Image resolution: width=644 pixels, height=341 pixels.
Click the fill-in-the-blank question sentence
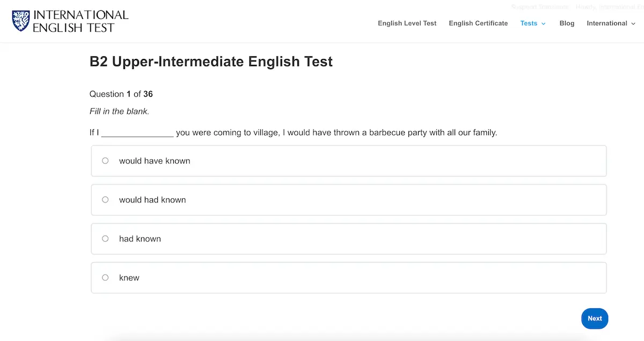point(293,133)
